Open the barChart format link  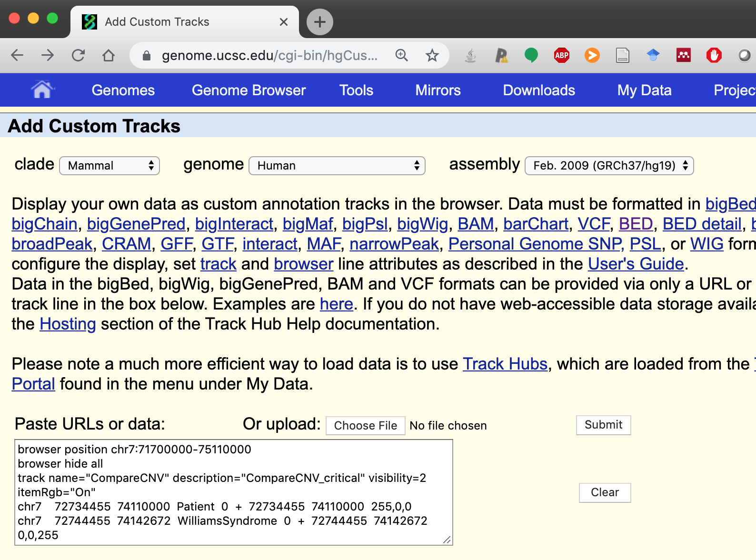(x=536, y=224)
